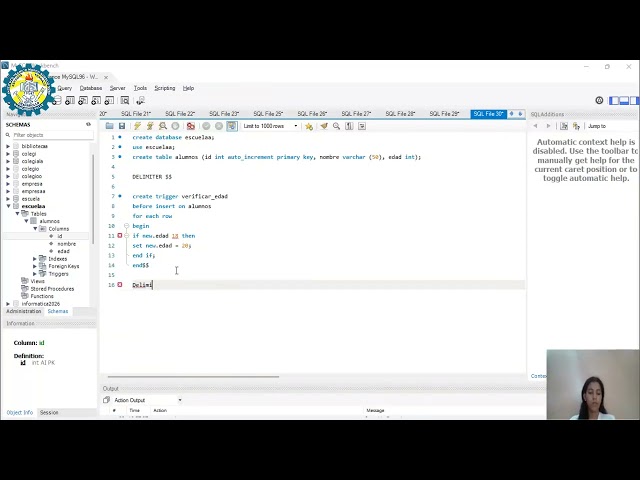Open find panel magnifier icon
640x480 pixels.
tap(336, 126)
